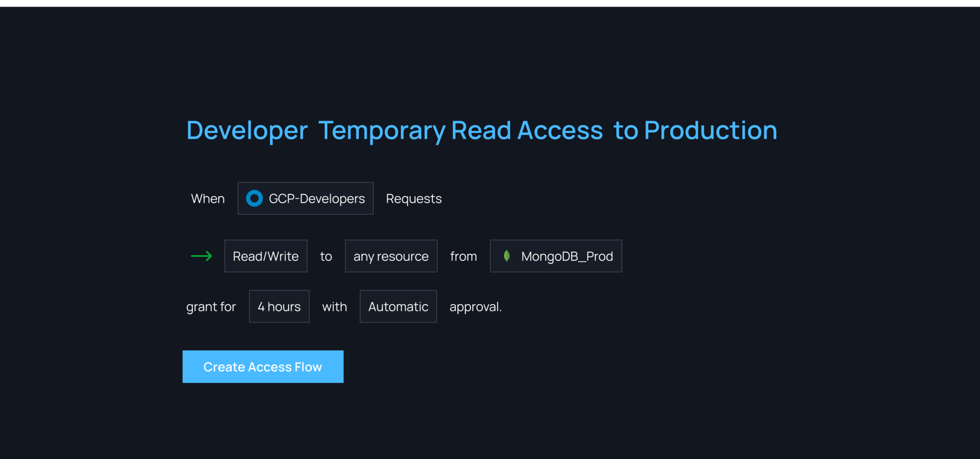The width and height of the screenshot is (980, 459).
Task: Click the 4 hours grant duration box
Action: coord(279,306)
